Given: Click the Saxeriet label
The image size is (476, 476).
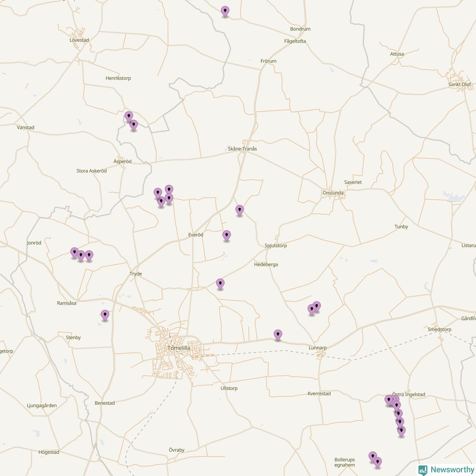Looking at the screenshot, I should [353, 182].
